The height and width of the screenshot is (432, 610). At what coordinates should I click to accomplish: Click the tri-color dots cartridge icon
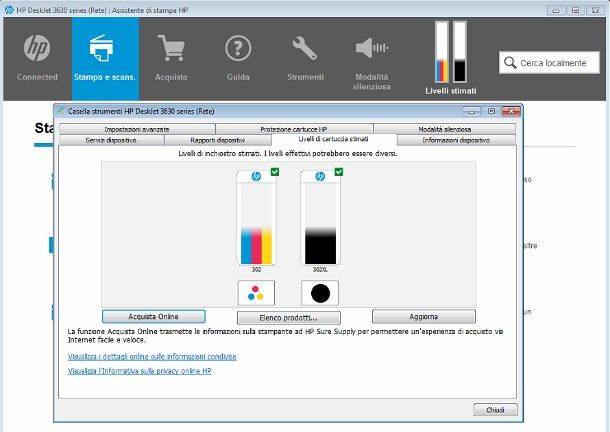(x=256, y=293)
